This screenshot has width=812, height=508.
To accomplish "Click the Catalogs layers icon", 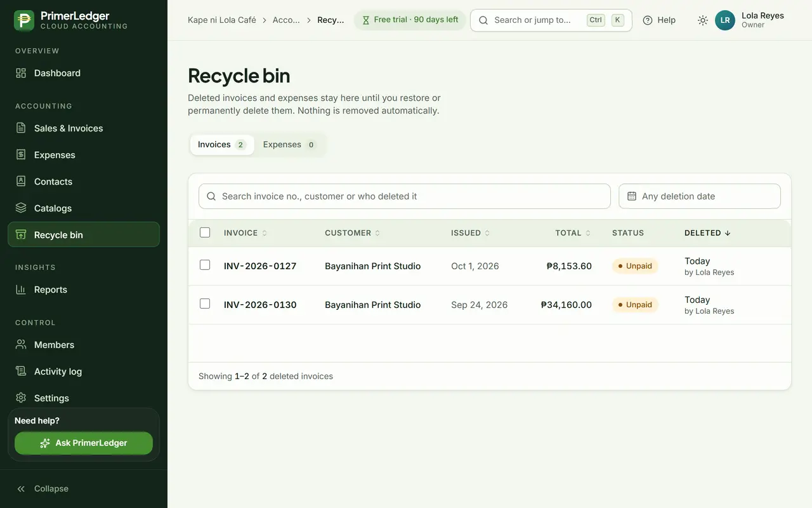I will point(21,208).
